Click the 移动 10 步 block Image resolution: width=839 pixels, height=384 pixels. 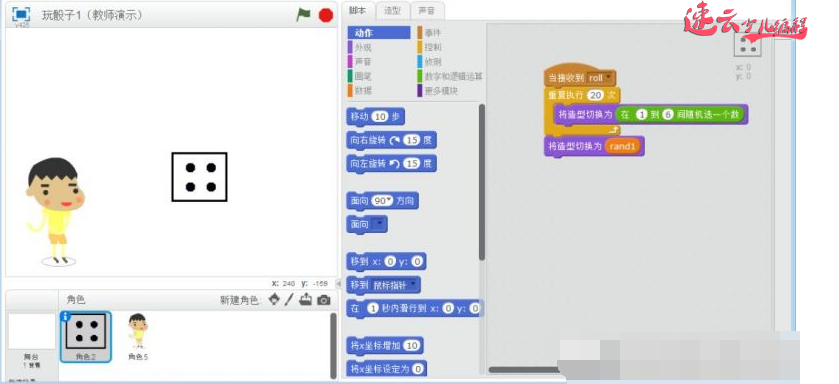(376, 117)
